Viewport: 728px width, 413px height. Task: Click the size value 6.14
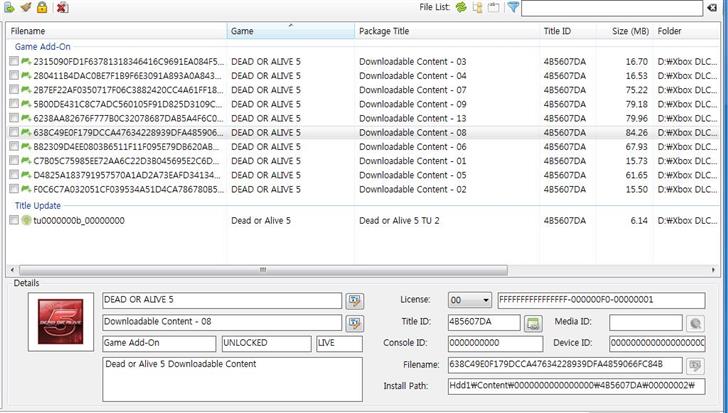[x=639, y=220]
